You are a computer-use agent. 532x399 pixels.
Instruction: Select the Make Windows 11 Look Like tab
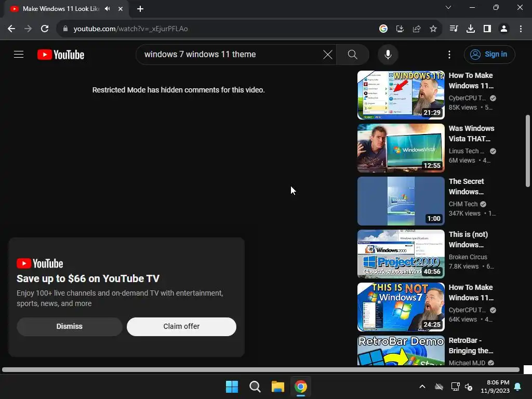coord(60,9)
